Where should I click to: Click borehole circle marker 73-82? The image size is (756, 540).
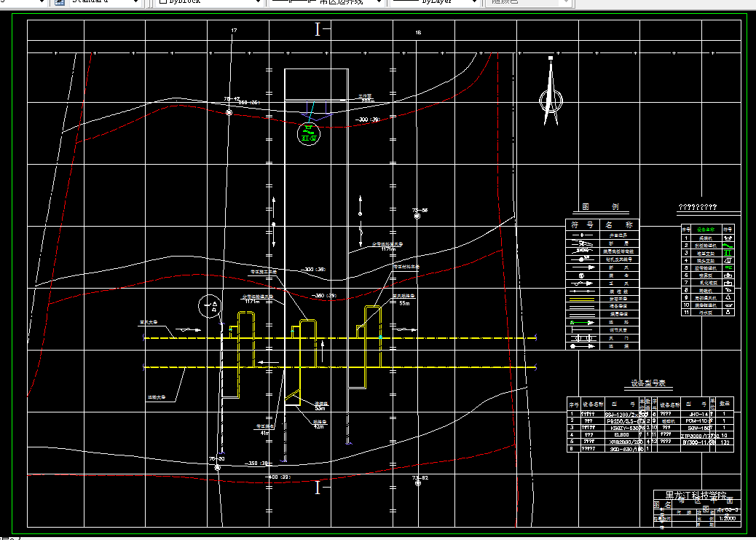click(x=418, y=483)
